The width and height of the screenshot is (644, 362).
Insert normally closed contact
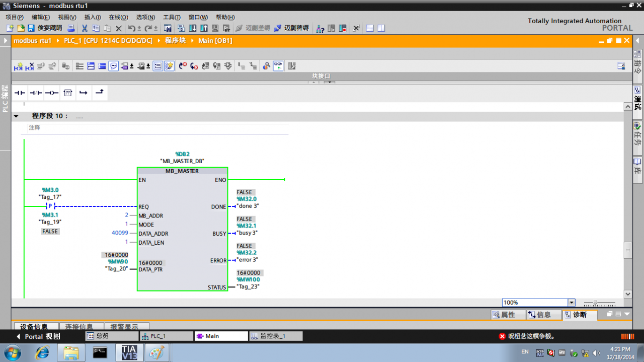pos(36,93)
